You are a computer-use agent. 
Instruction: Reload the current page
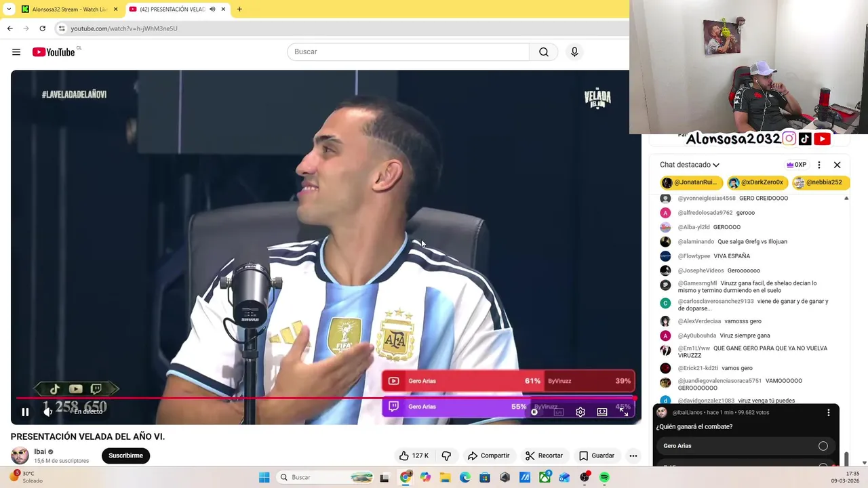pos(42,28)
